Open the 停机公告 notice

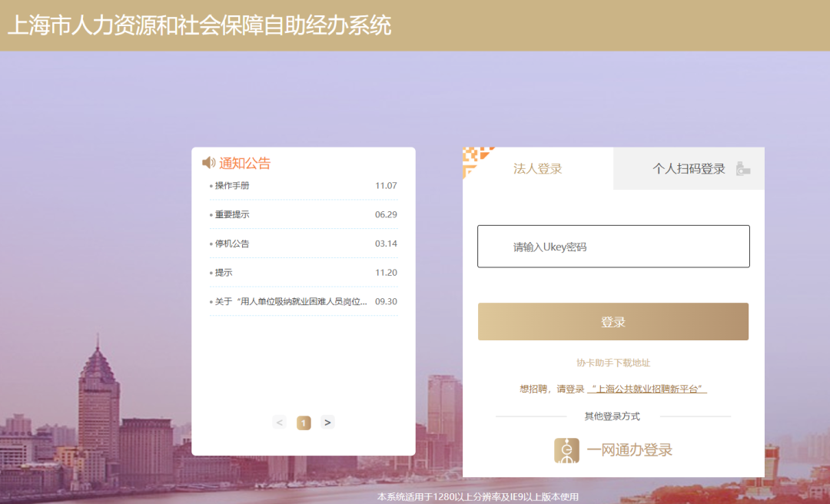(x=232, y=244)
